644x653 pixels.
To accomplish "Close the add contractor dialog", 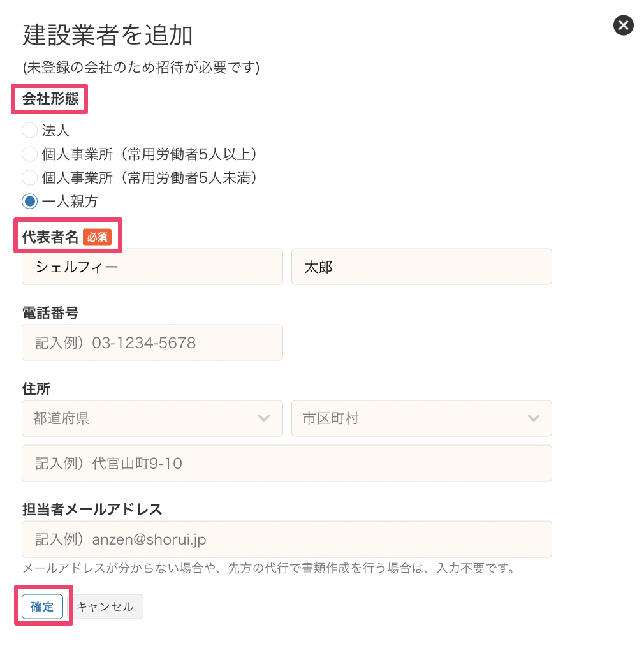I will pos(623,26).
